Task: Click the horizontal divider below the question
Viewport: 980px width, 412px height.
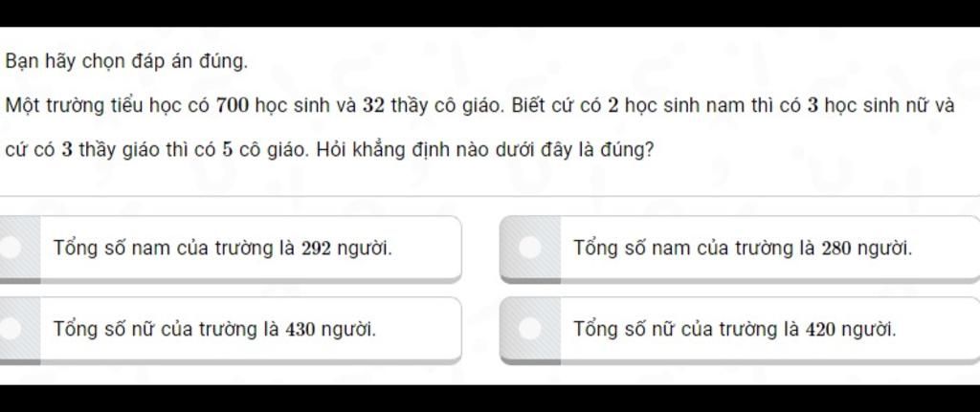Action: [490, 196]
